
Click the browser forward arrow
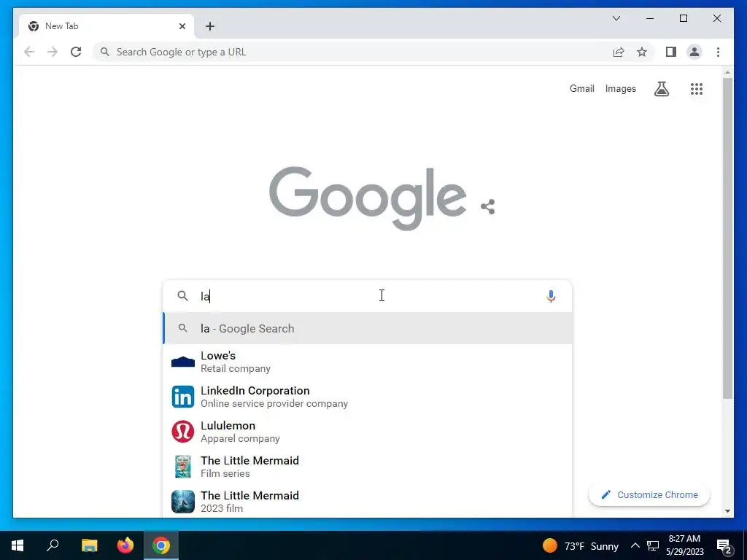point(53,52)
